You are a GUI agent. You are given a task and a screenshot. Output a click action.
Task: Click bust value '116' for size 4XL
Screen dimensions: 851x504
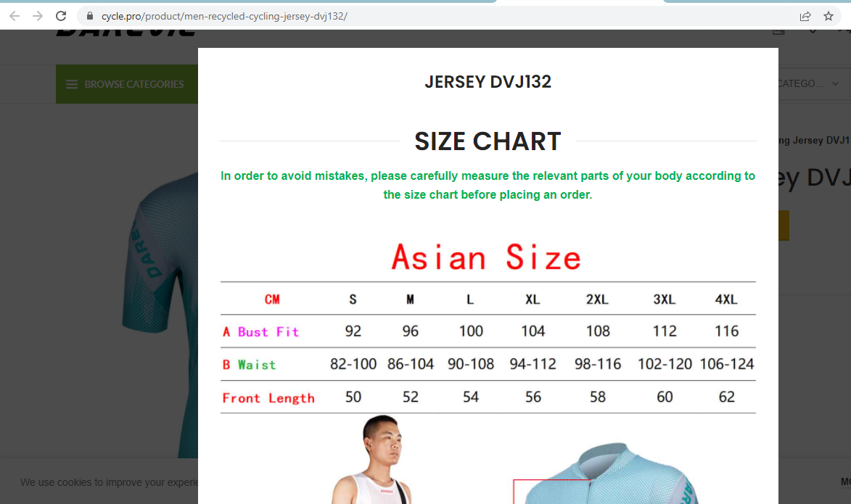coord(727,331)
